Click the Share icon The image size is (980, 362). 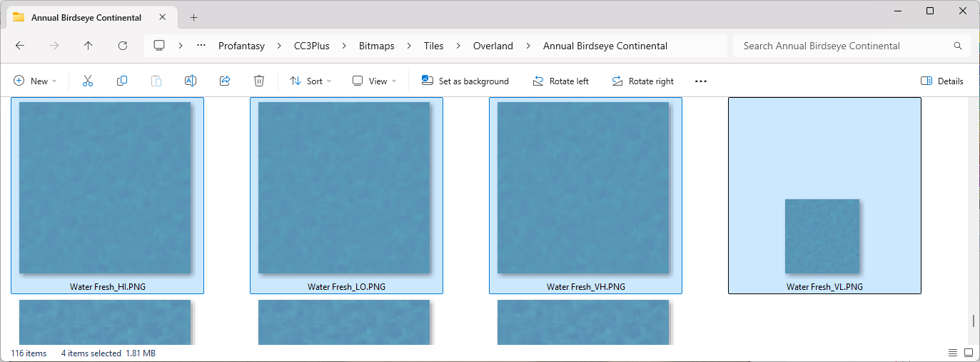[x=225, y=81]
